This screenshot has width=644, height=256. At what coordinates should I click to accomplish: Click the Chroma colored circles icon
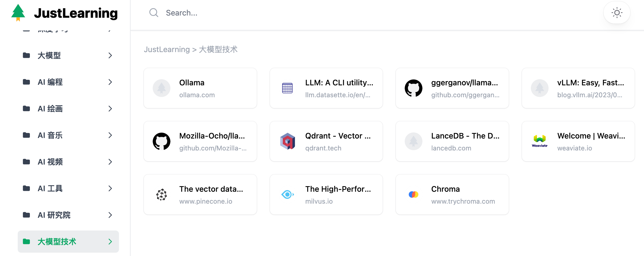[x=413, y=194]
